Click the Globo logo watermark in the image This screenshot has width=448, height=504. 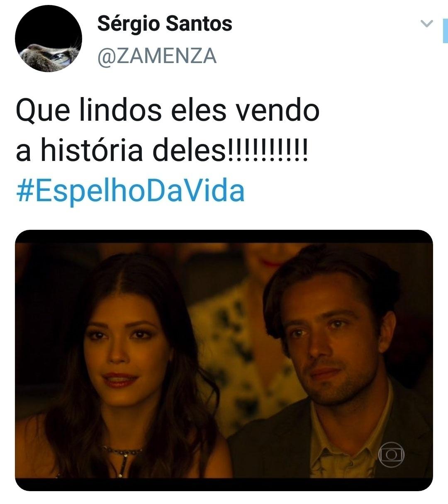point(391,455)
